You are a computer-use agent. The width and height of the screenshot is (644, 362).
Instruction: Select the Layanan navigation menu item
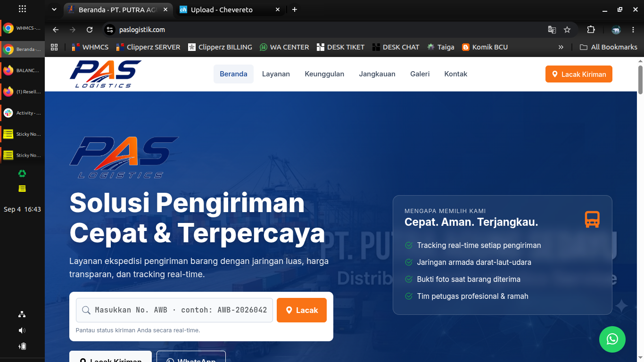click(276, 74)
